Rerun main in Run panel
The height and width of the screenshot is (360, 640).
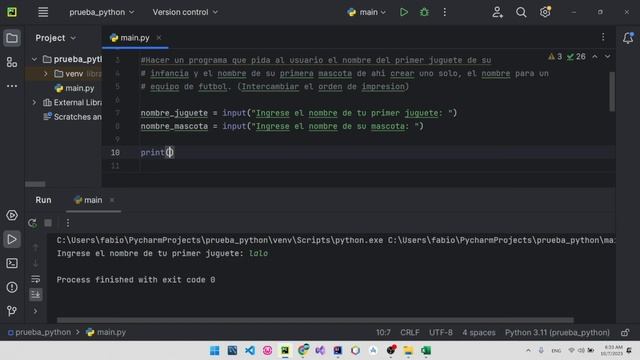(x=32, y=223)
